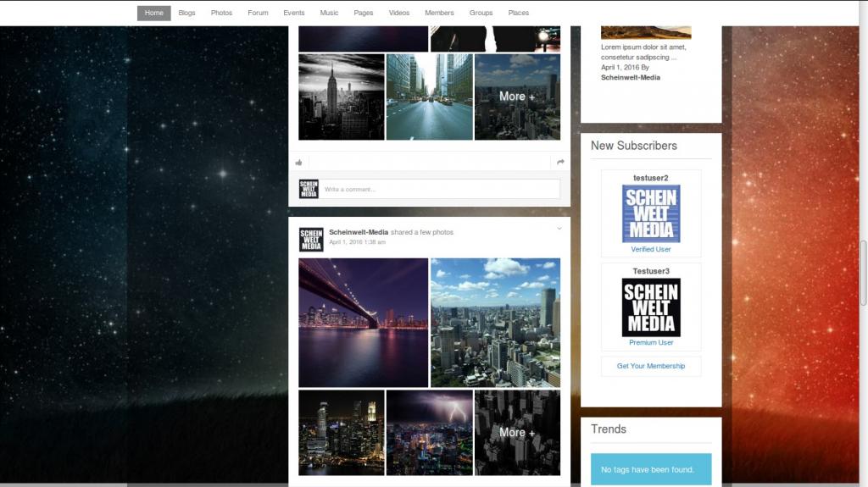The height and width of the screenshot is (487, 868).
Task: Click the Write a comment field
Action: tap(441, 189)
